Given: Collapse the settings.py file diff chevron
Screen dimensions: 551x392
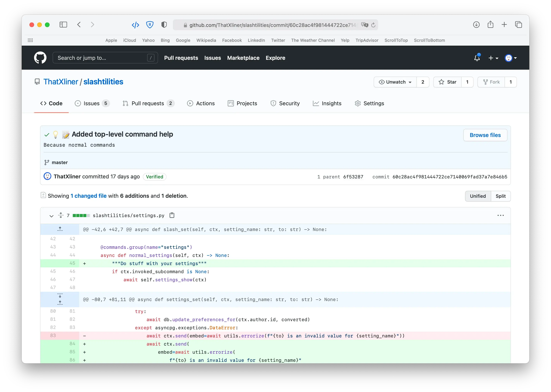Looking at the screenshot, I should click(51, 216).
